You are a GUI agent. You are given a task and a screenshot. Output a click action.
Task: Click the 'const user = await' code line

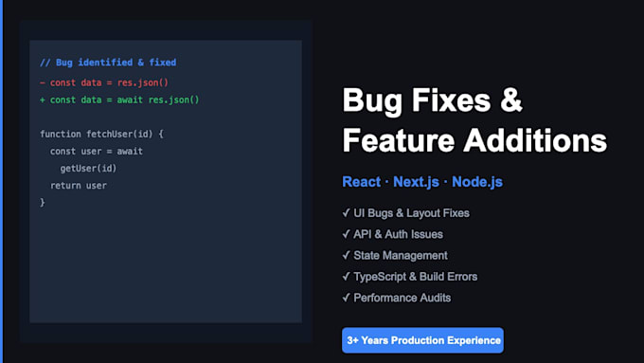coord(97,152)
